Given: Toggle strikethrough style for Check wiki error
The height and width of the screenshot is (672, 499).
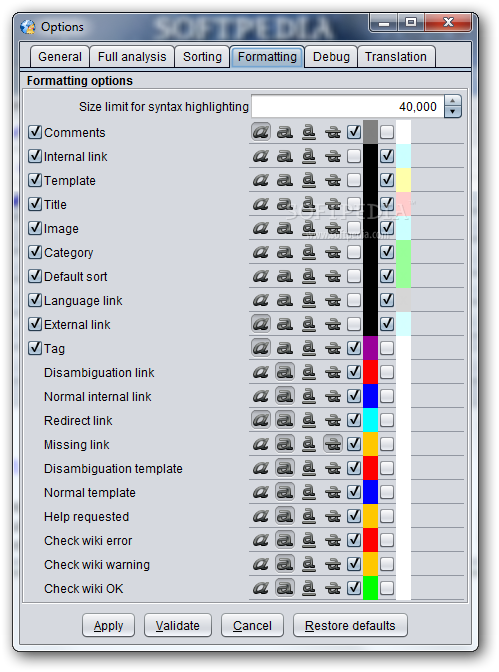Looking at the screenshot, I should pos(333,540).
